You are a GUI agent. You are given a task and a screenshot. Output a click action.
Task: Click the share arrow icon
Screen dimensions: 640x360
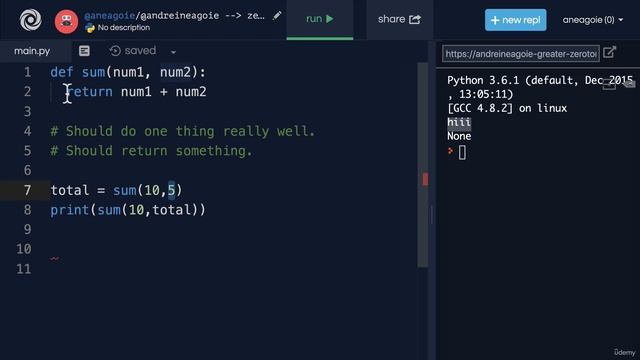click(415, 19)
